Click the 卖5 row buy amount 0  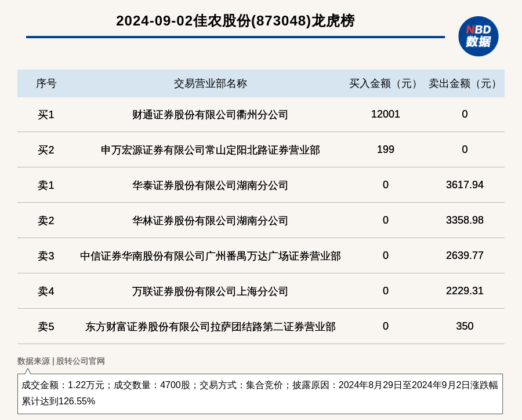pos(386,326)
